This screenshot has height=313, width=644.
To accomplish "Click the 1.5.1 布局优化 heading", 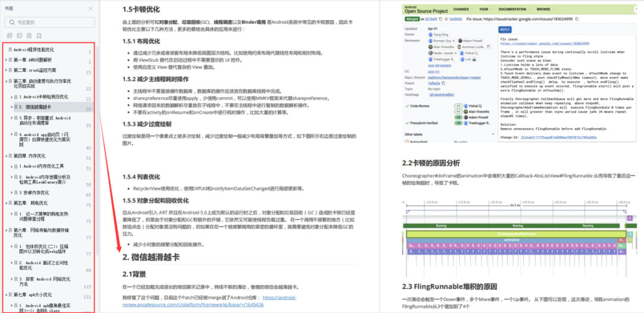I will click(141, 42).
